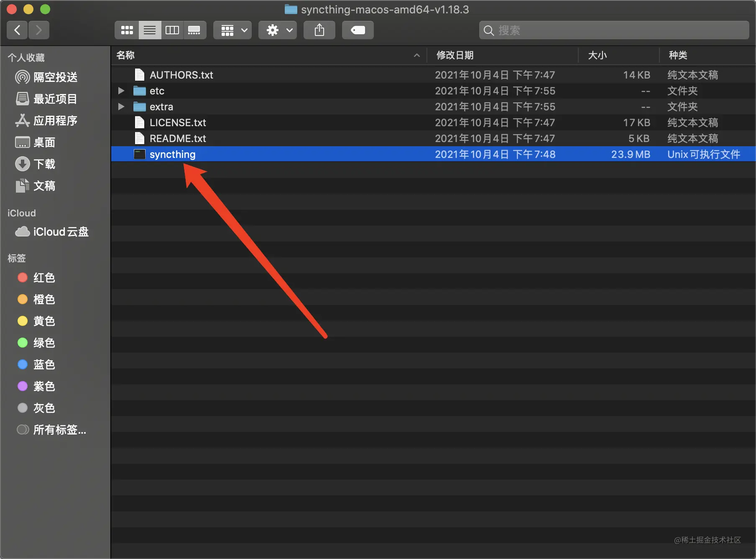756x559 pixels.
Task: Select the etc folder icon
Action: pos(140,91)
